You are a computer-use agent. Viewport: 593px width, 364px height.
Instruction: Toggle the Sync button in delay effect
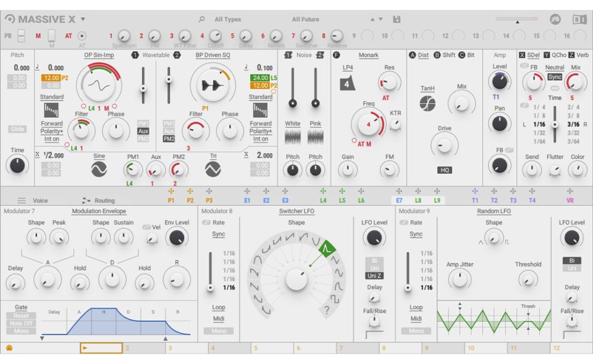(x=554, y=77)
